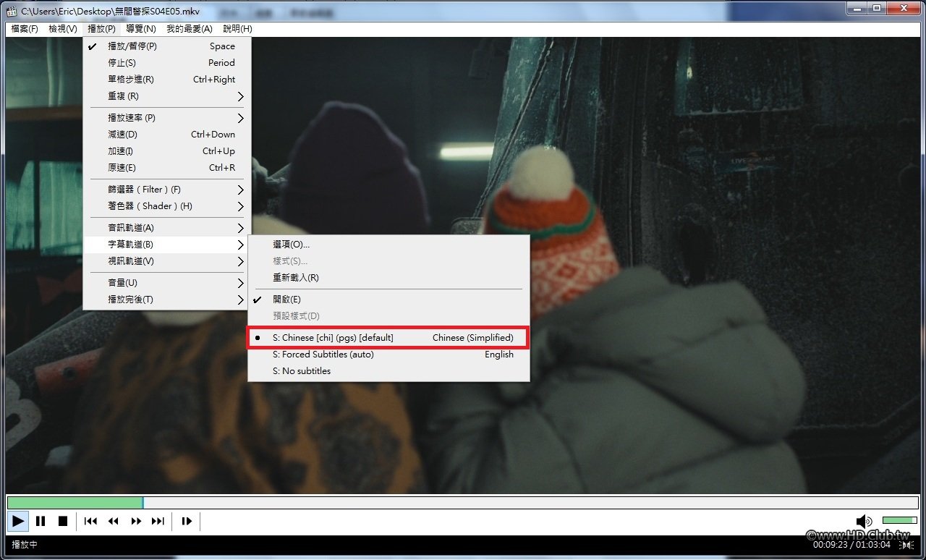Image resolution: width=926 pixels, height=560 pixels.
Task: Click the Play button in the control bar
Action: (x=18, y=521)
